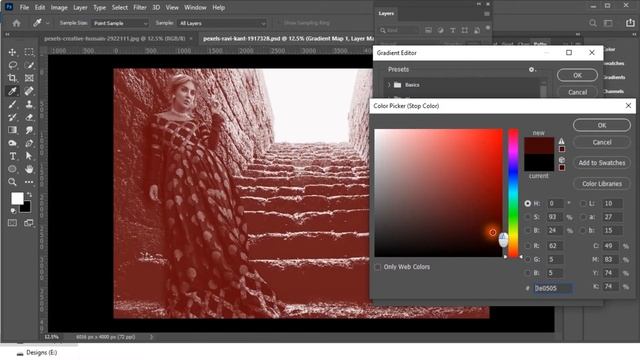Reset default foreground and background colors
This screenshot has height=360, width=640.
click(13, 211)
